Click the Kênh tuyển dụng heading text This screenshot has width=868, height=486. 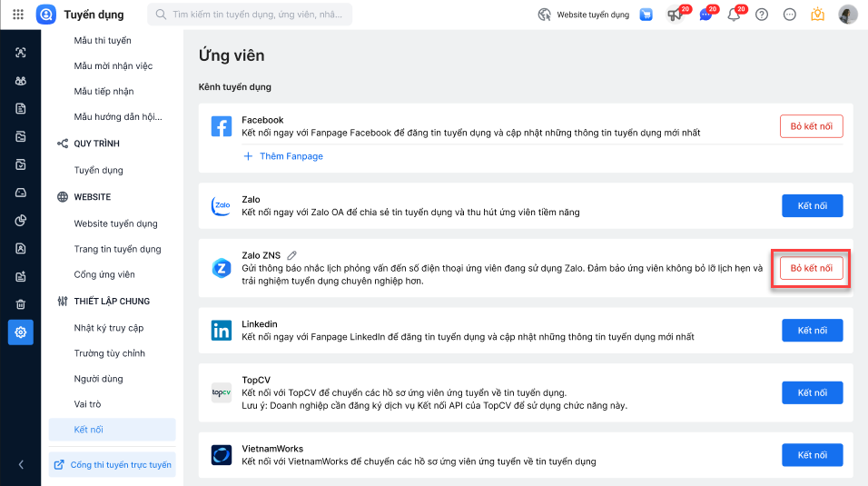coord(235,87)
